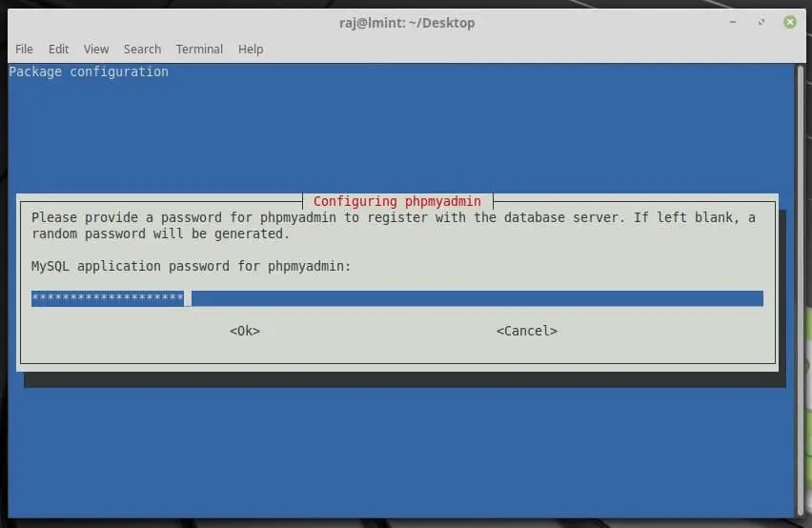Open the Help menu

point(251,50)
